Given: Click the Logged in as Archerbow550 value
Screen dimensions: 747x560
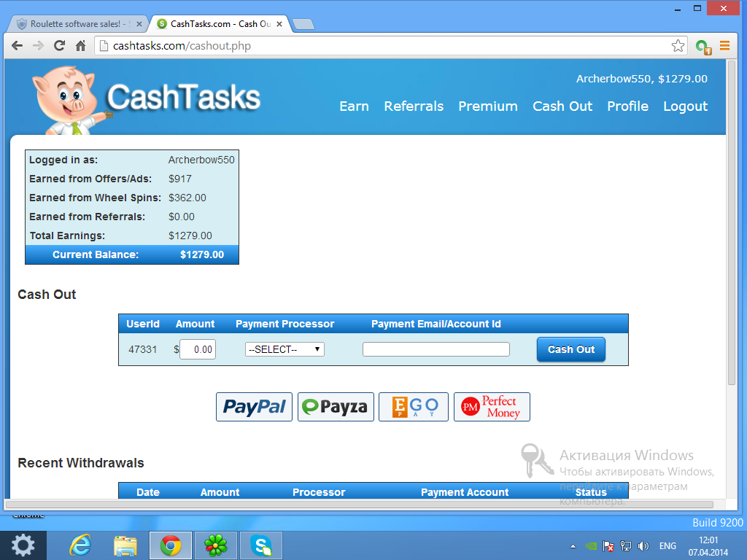Looking at the screenshot, I should pyautogui.click(x=201, y=160).
